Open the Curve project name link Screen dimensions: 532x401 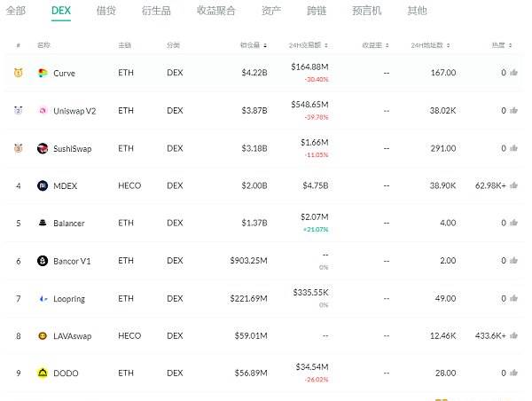click(x=64, y=73)
